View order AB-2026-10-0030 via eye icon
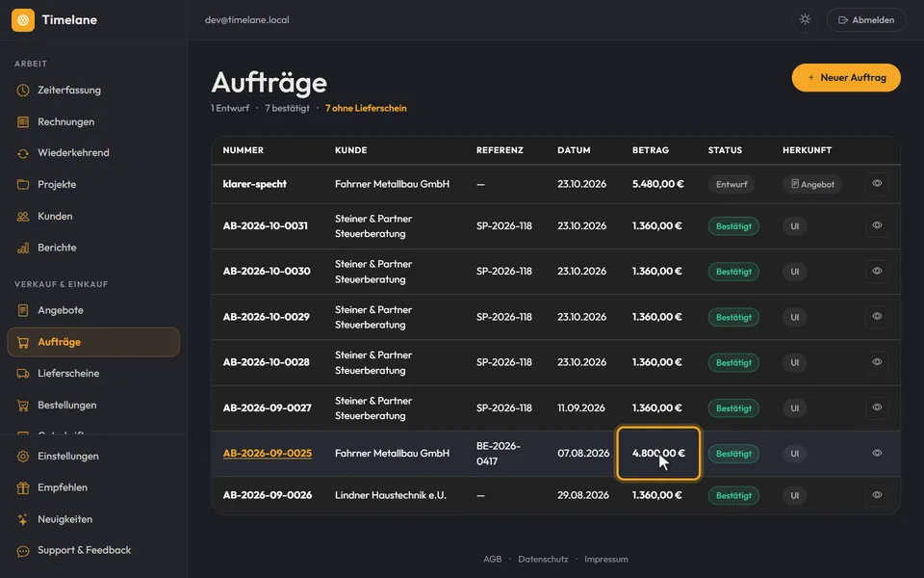 click(877, 271)
